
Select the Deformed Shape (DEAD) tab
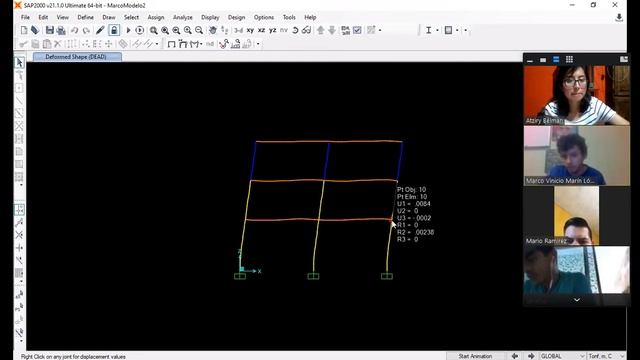click(x=77, y=57)
